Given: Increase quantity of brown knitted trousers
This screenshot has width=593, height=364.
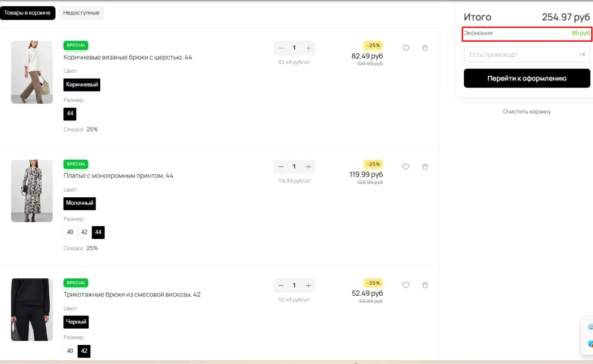Looking at the screenshot, I should (308, 48).
